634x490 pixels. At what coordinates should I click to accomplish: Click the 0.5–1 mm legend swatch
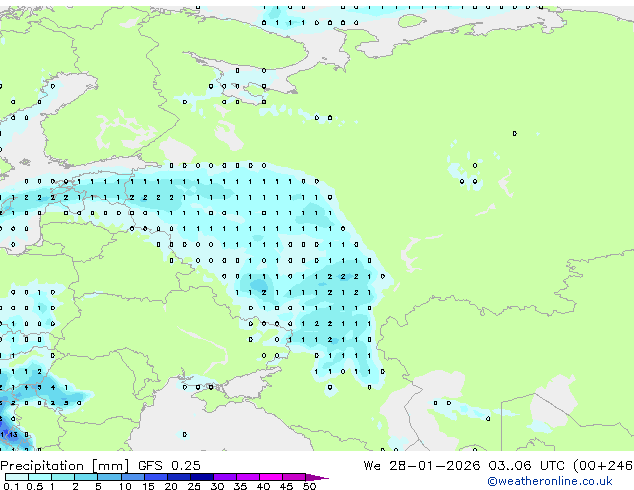coord(40,477)
